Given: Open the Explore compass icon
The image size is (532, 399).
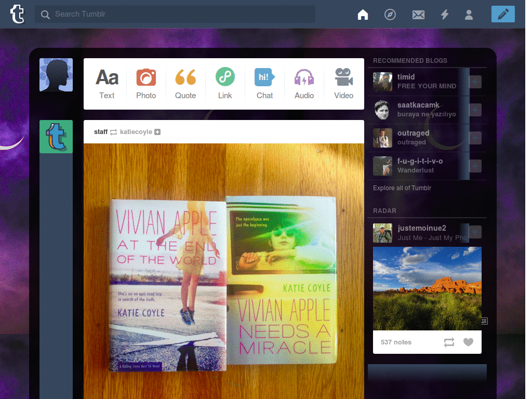Looking at the screenshot, I should point(390,14).
